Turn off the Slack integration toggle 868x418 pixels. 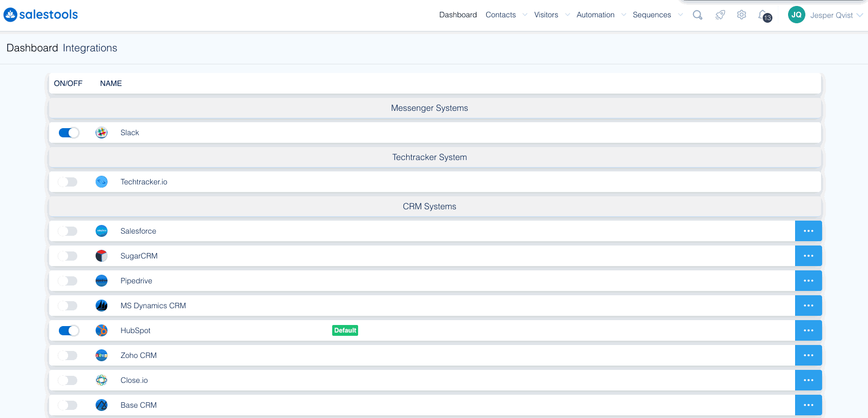pos(69,132)
